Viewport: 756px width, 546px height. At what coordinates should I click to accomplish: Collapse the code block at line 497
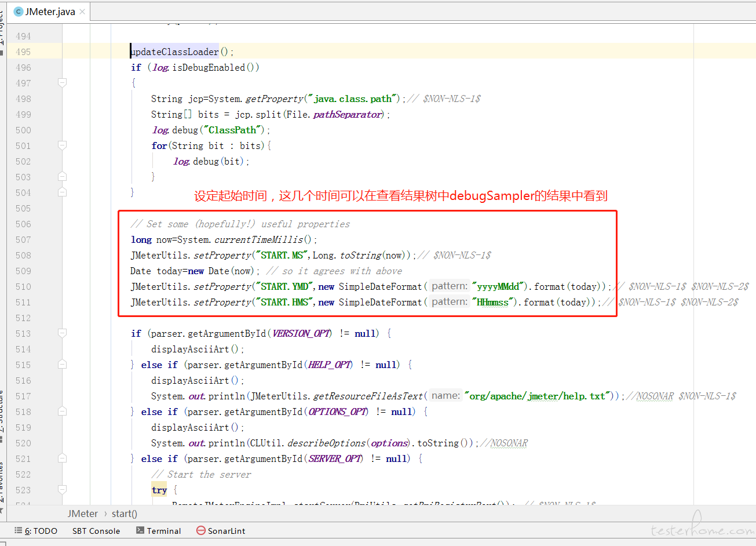click(x=63, y=83)
